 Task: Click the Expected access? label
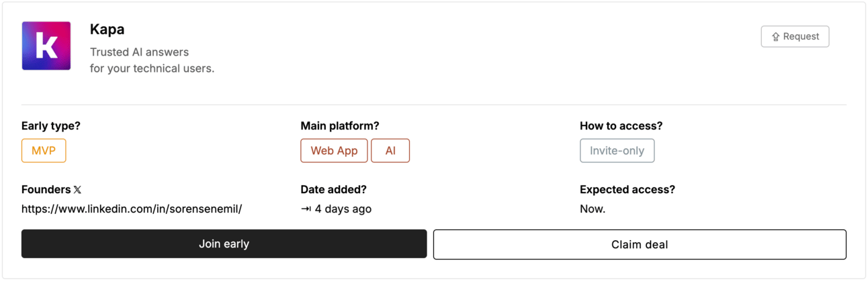[627, 190]
